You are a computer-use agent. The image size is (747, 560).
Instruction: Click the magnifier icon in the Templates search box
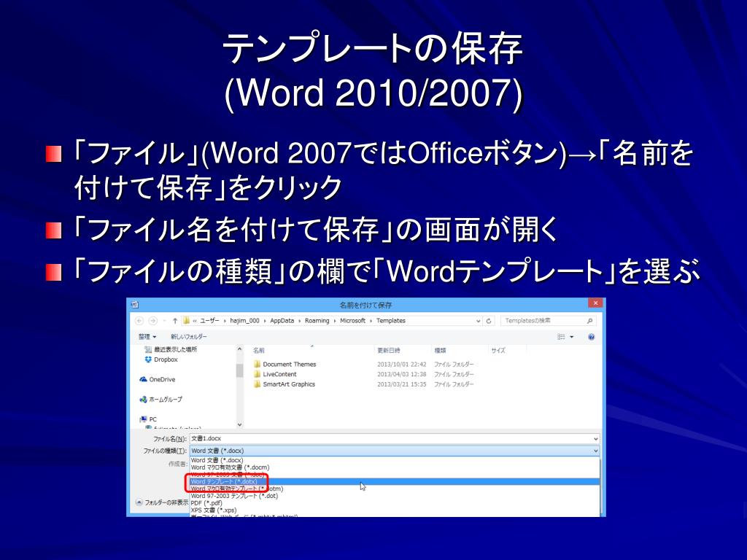click(589, 321)
